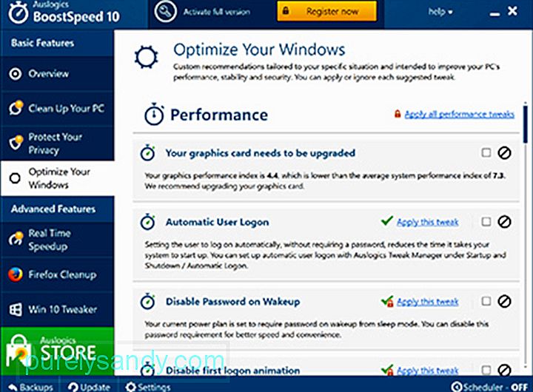Click stopwatch icon beside Automatic User Logon

coord(148,222)
